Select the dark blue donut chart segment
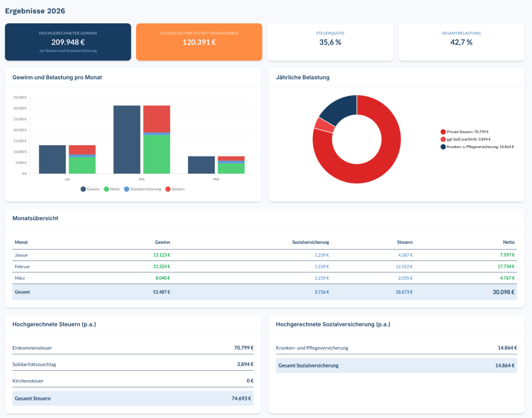The image size is (532, 418). (x=338, y=107)
